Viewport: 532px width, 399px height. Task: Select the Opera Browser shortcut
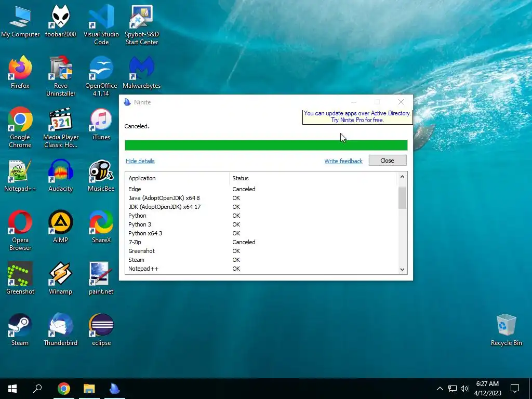pos(20,230)
